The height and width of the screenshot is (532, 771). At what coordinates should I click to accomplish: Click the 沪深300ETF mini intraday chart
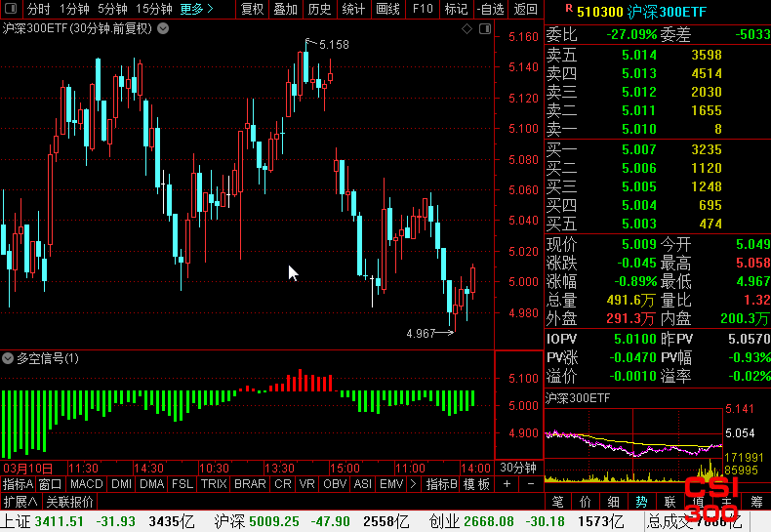tap(633, 444)
